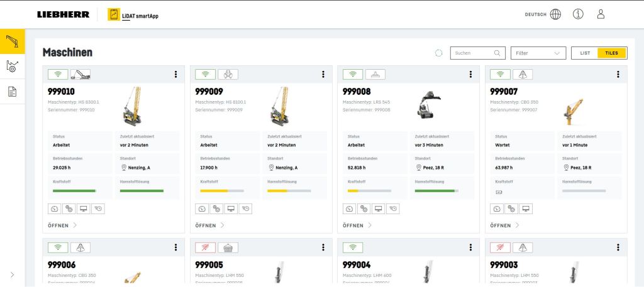The height and width of the screenshot is (287, 644).
Task: Click the info circle icon in header
Action: tap(578, 14)
